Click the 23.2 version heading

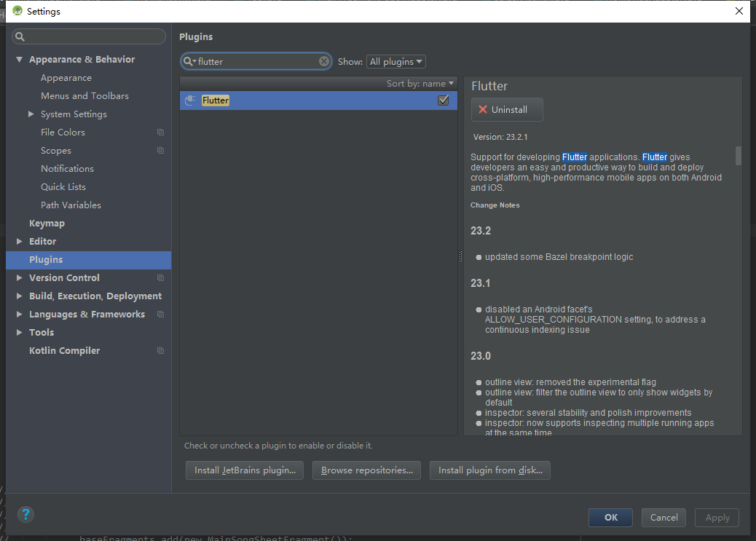[481, 231]
